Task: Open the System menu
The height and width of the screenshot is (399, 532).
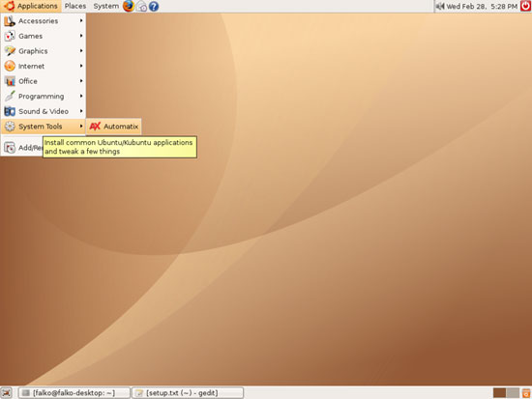Action: [105, 6]
